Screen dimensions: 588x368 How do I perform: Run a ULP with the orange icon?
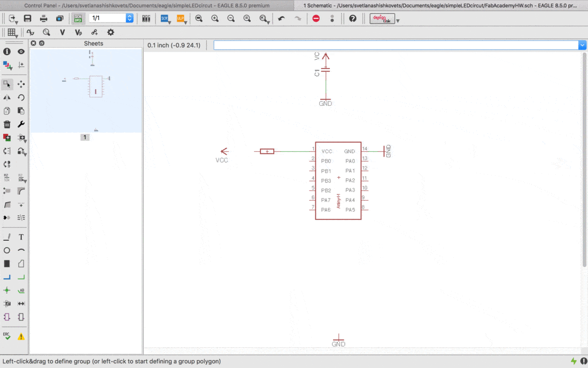coord(181,18)
